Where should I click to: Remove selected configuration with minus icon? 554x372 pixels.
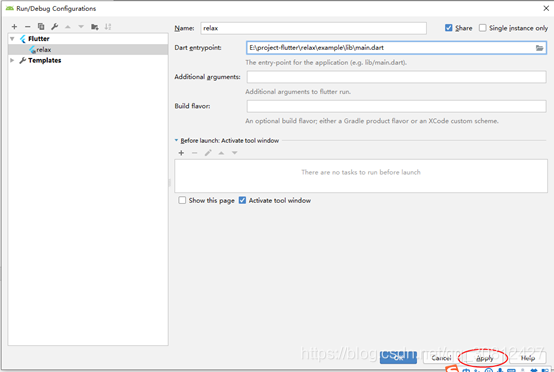28,26
